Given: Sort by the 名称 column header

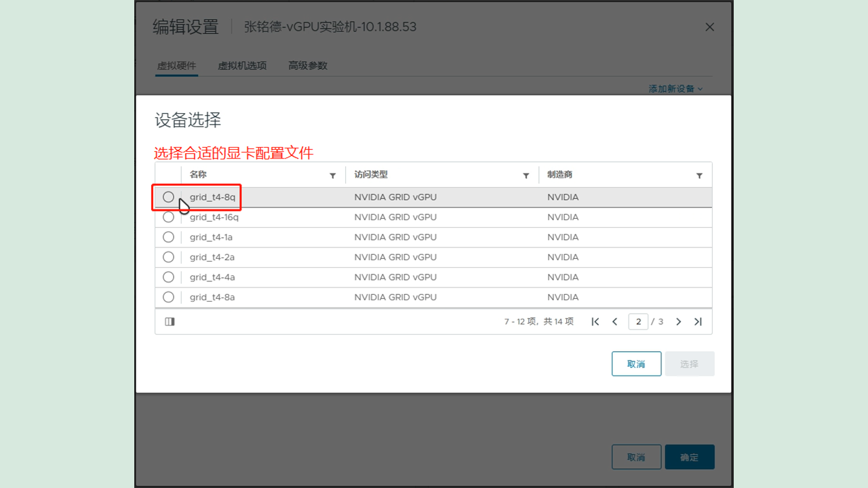Looking at the screenshot, I should pos(198,175).
